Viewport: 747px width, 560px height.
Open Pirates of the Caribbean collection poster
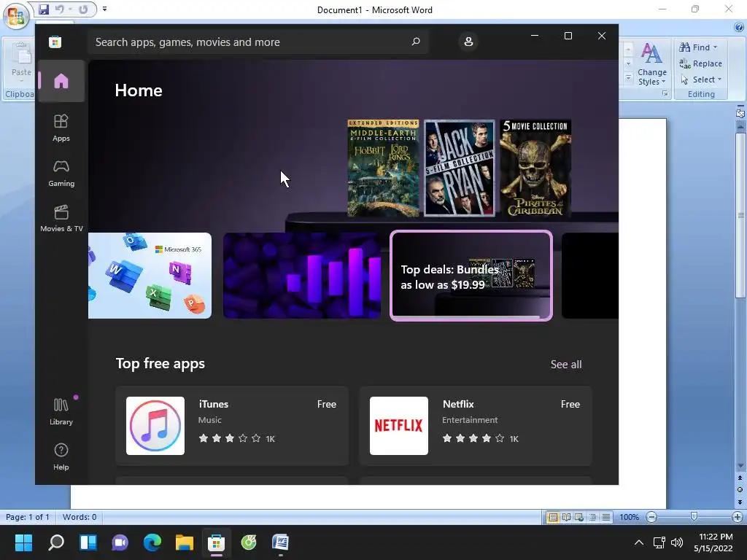pos(535,168)
